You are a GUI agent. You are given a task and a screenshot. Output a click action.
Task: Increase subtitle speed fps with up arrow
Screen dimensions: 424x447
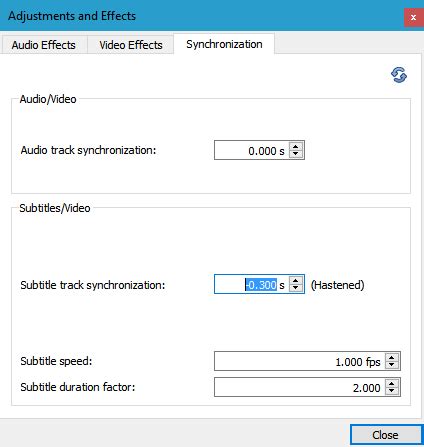click(x=392, y=357)
